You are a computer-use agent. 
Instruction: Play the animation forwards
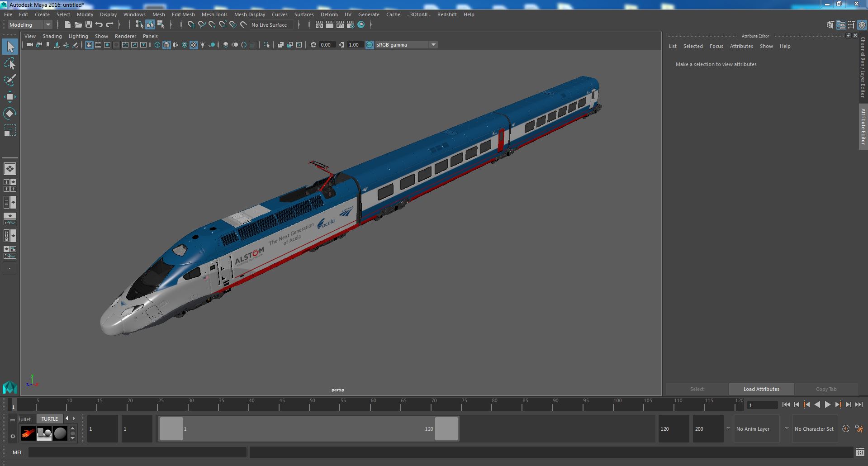click(x=827, y=405)
